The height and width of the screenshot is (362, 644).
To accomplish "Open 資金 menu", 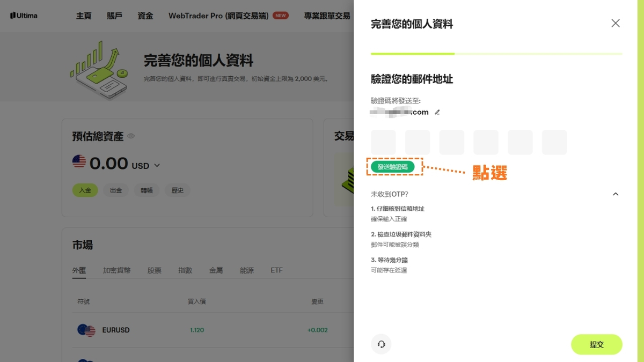I will point(145,16).
